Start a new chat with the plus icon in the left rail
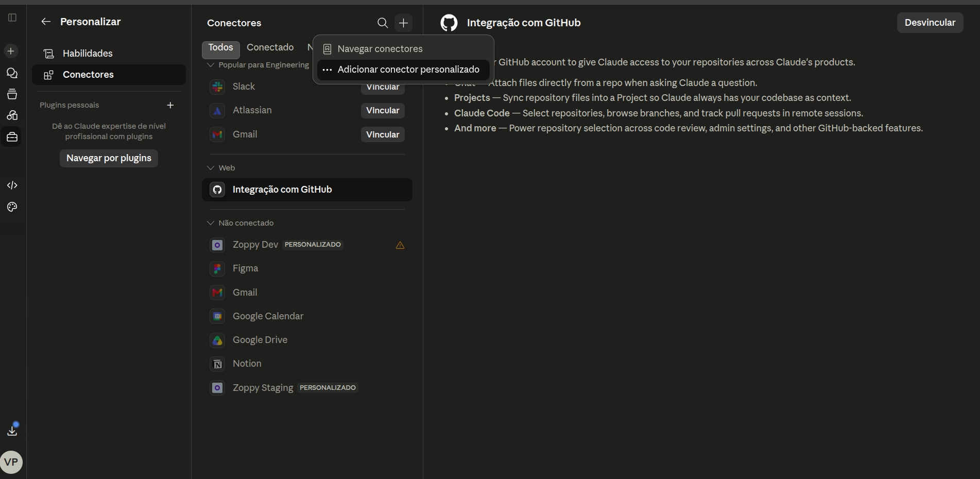The image size is (980, 479). [11, 51]
